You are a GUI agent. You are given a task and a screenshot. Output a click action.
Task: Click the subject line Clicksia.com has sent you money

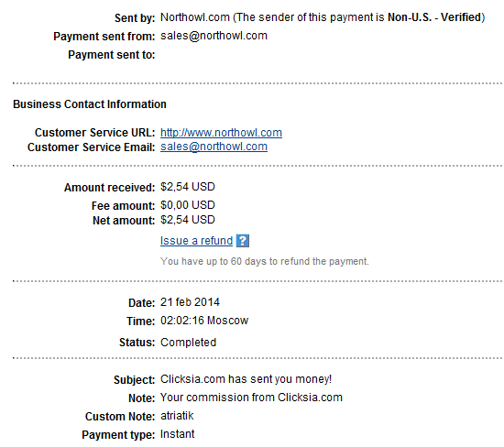point(246,379)
